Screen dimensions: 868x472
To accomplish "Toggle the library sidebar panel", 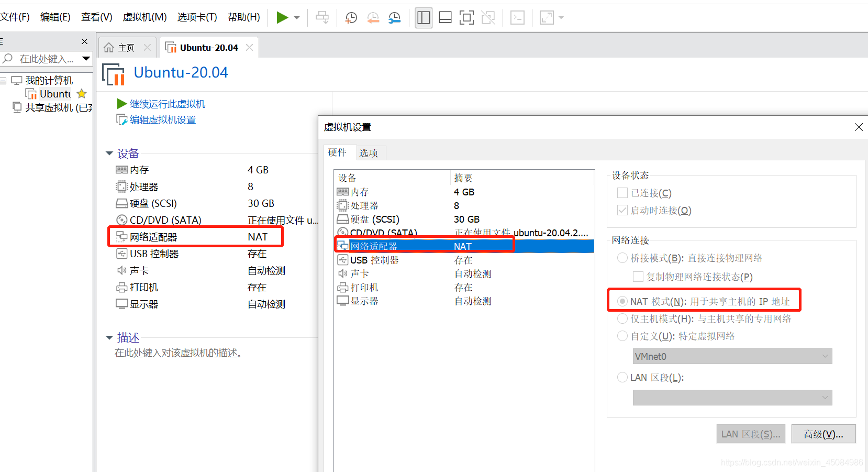I will click(424, 17).
